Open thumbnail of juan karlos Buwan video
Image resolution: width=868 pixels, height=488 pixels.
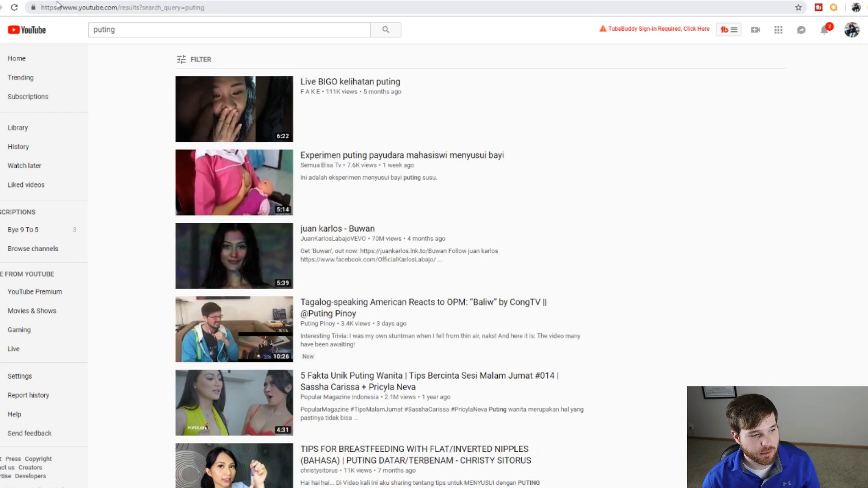pyautogui.click(x=234, y=256)
